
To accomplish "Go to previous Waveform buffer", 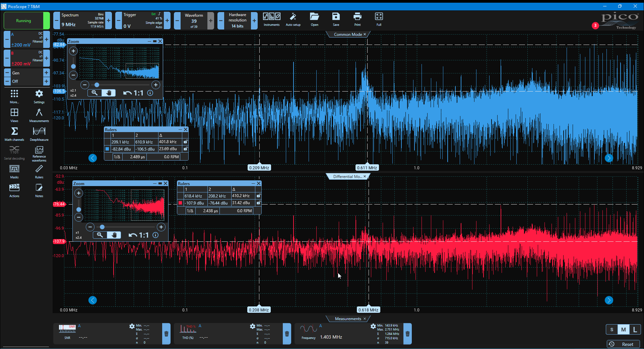I will (x=177, y=21).
